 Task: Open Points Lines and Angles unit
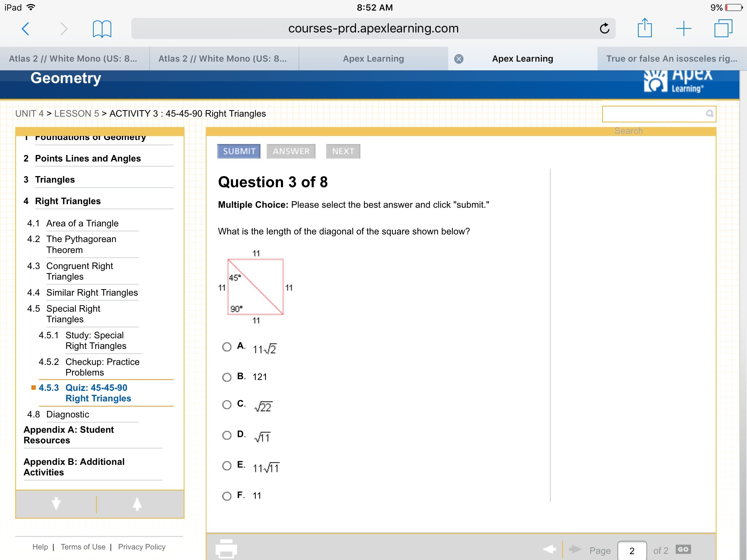88,159
